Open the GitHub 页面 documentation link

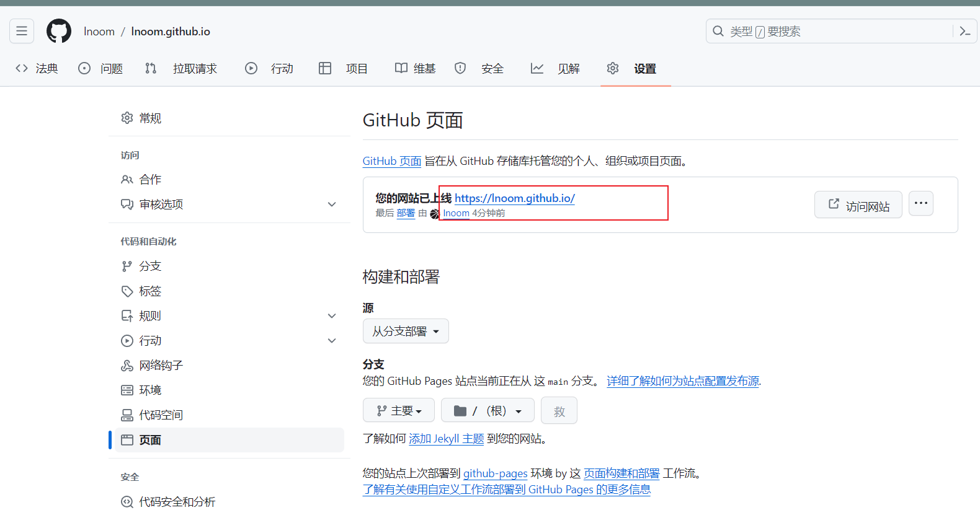click(x=392, y=161)
